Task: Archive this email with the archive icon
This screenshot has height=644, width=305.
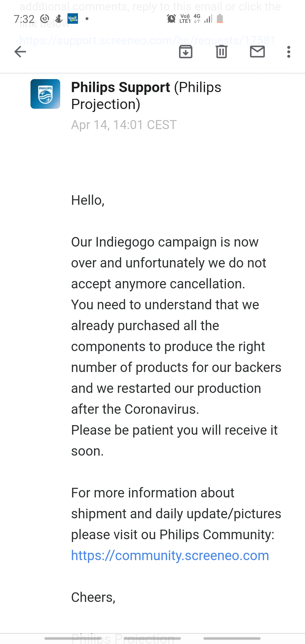Action: 186,52
